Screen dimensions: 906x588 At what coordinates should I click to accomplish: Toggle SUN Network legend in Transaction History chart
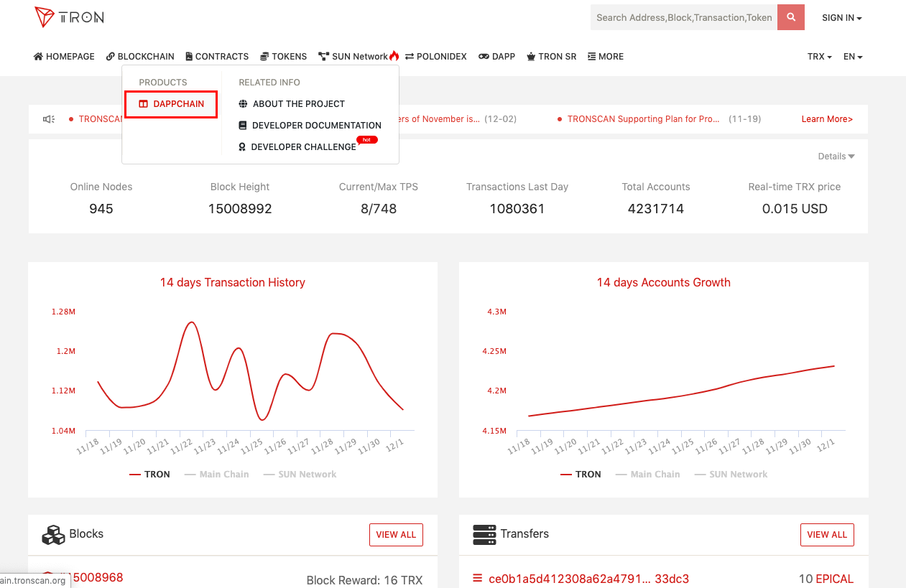(300, 475)
